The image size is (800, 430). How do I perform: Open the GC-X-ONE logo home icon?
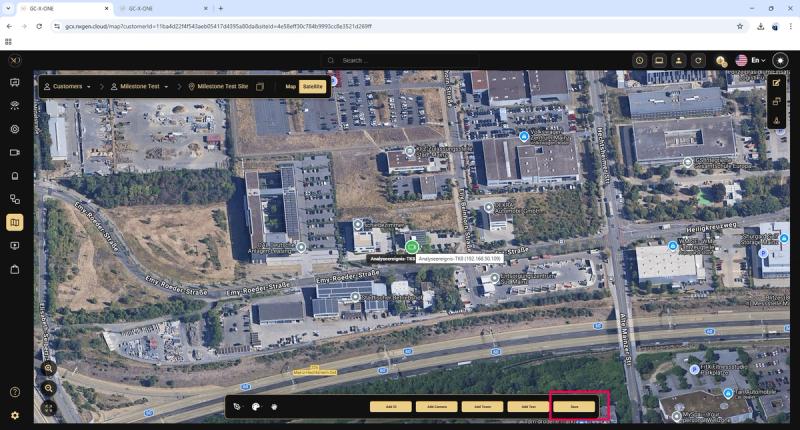coord(15,60)
